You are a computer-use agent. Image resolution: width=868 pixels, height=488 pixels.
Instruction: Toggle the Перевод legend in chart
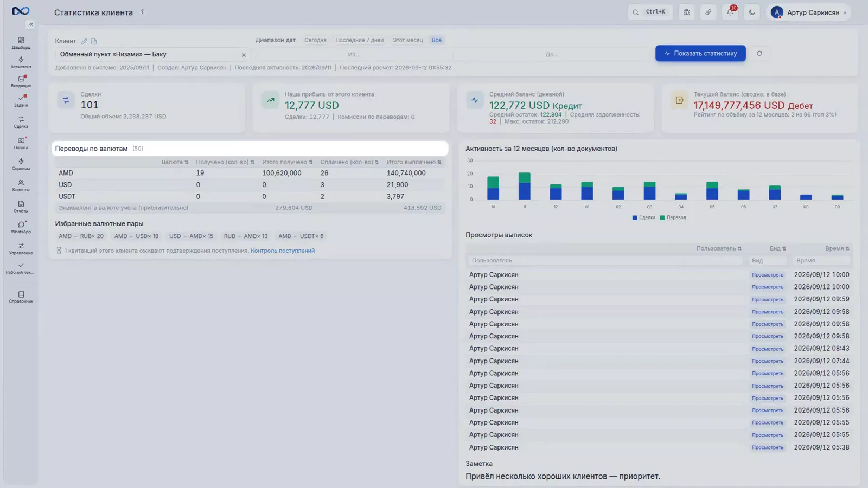pyautogui.click(x=673, y=217)
